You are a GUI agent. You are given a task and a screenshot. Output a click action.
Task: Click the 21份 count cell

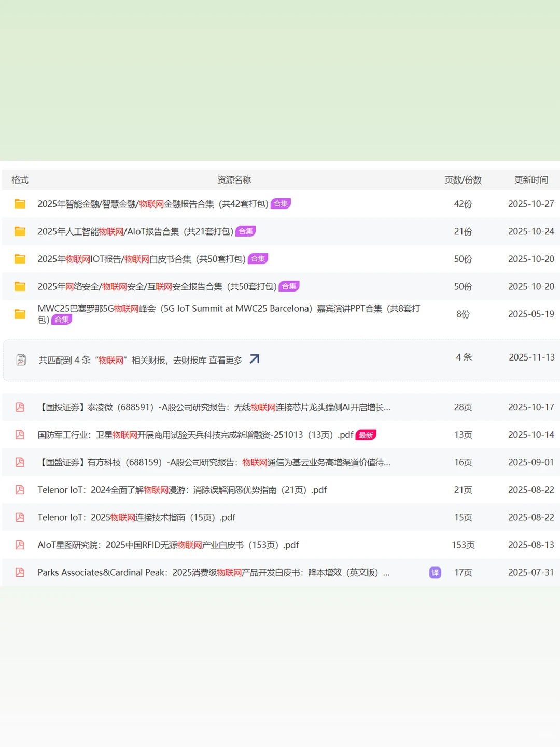[463, 231]
